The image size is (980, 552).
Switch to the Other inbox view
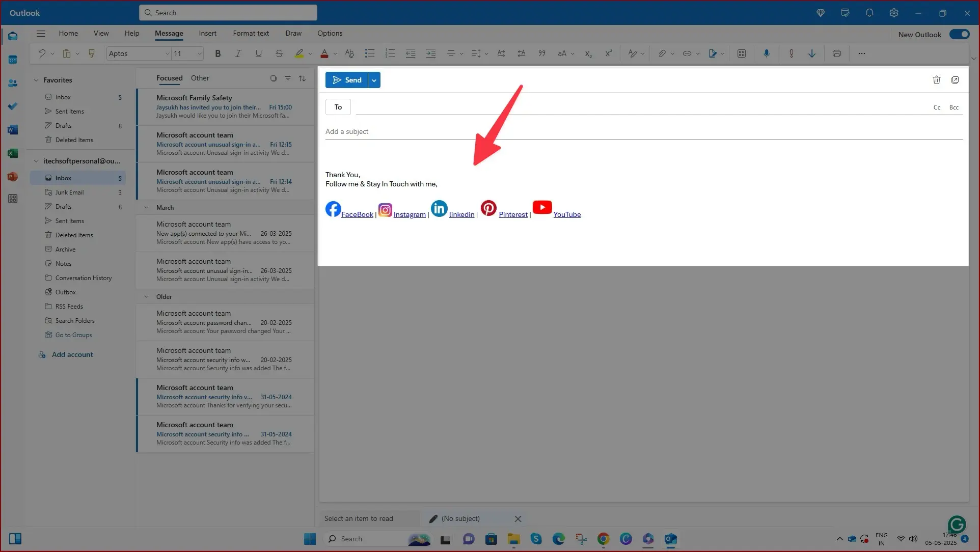point(200,78)
